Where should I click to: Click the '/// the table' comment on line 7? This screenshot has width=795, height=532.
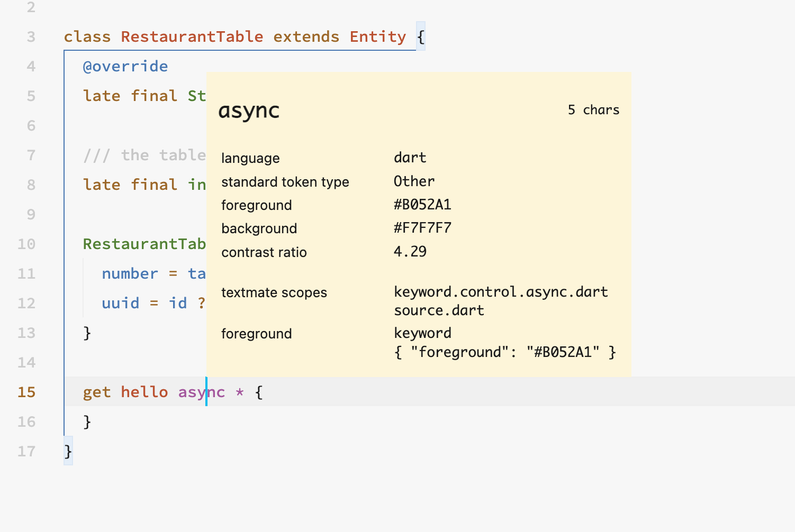coord(144,155)
